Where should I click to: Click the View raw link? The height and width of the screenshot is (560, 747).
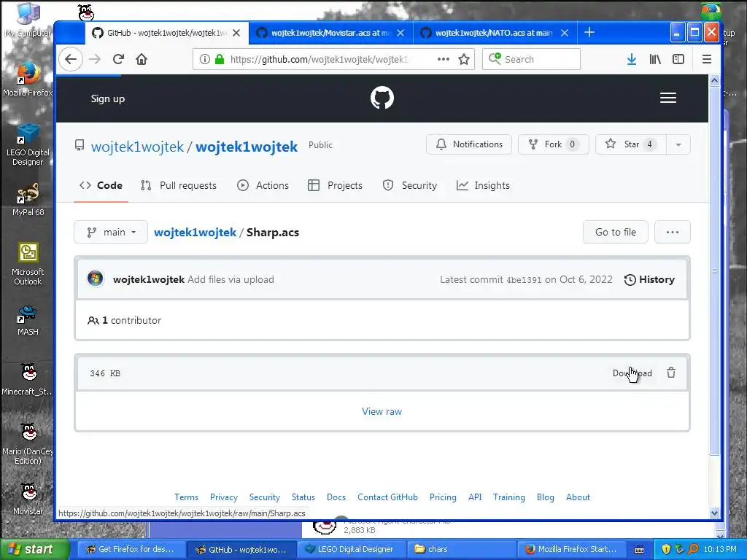point(382,411)
